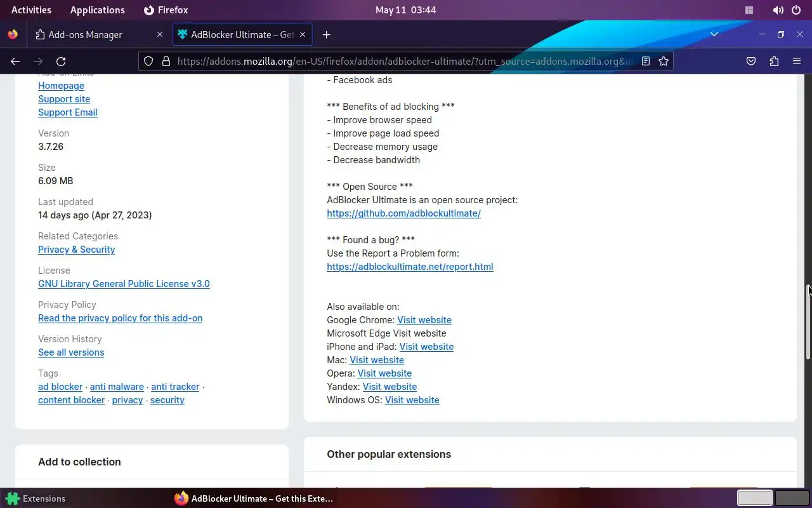The width and height of the screenshot is (812, 508).
Task: Switch to the Add-ons Manager tab
Action: 99,34
